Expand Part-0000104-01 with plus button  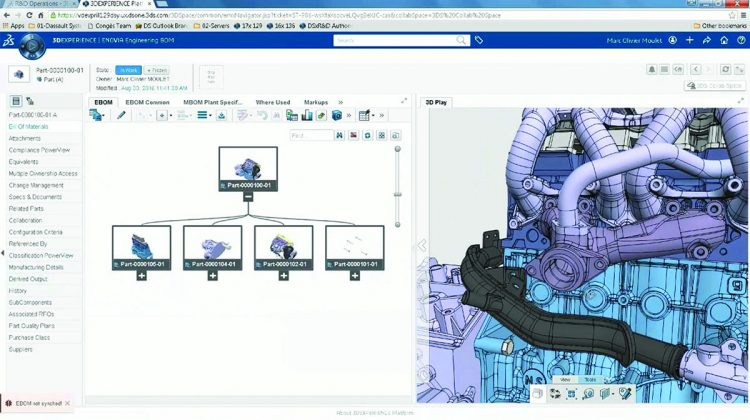coord(213,276)
